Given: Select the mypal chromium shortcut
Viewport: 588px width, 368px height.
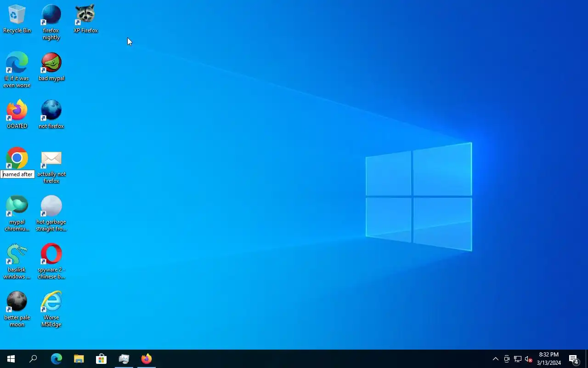Looking at the screenshot, I should click(x=17, y=213).
